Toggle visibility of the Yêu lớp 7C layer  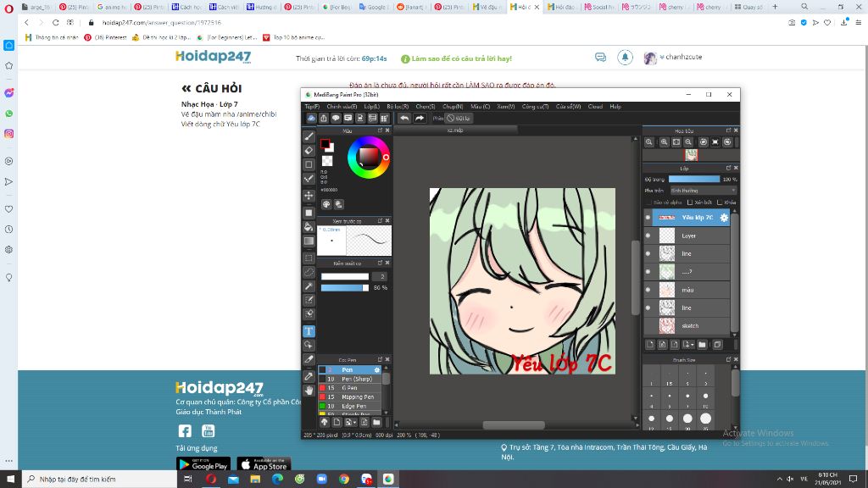(648, 218)
